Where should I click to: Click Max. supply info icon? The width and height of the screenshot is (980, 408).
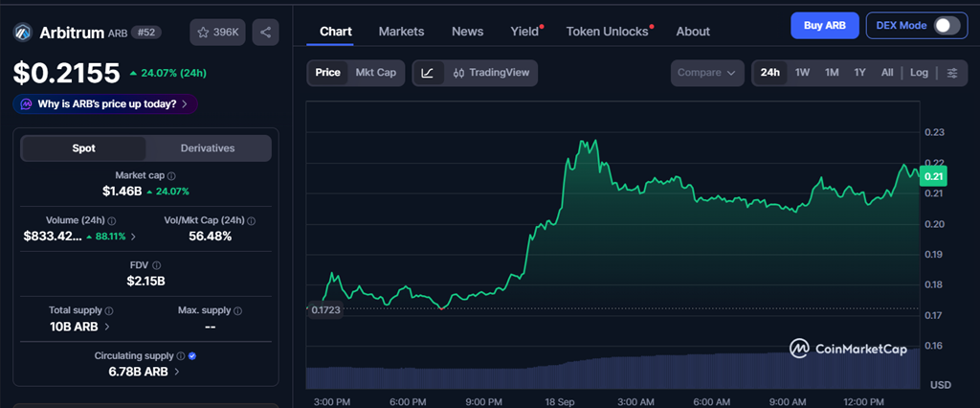(237, 311)
